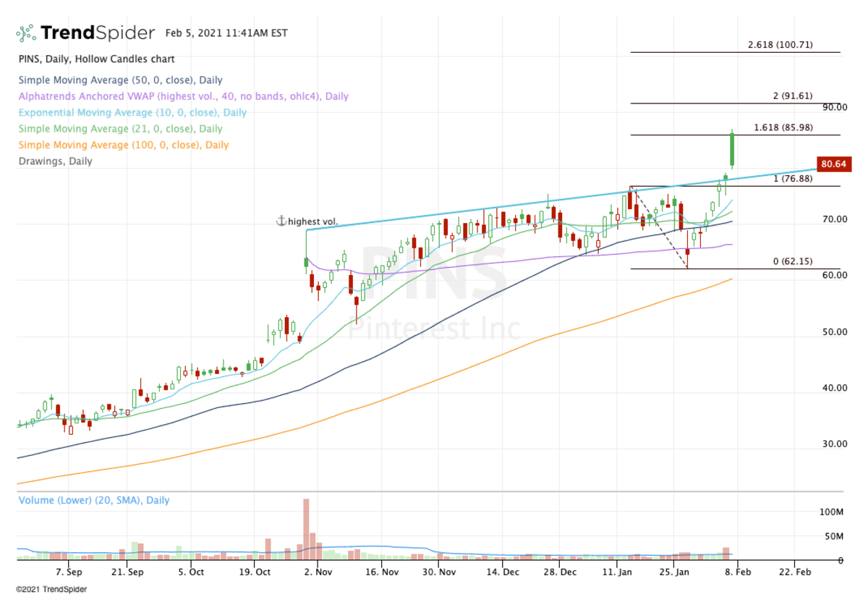Image resolution: width=868 pixels, height=597 pixels.
Task: Select the Simple Moving Average (50) legend label
Action: (120, 80)
